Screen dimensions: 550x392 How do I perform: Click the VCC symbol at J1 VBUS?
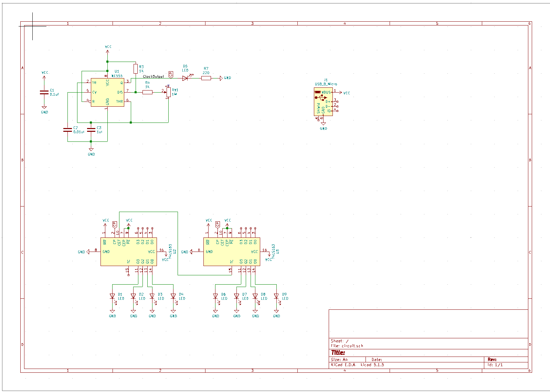[x=345, y=93]
